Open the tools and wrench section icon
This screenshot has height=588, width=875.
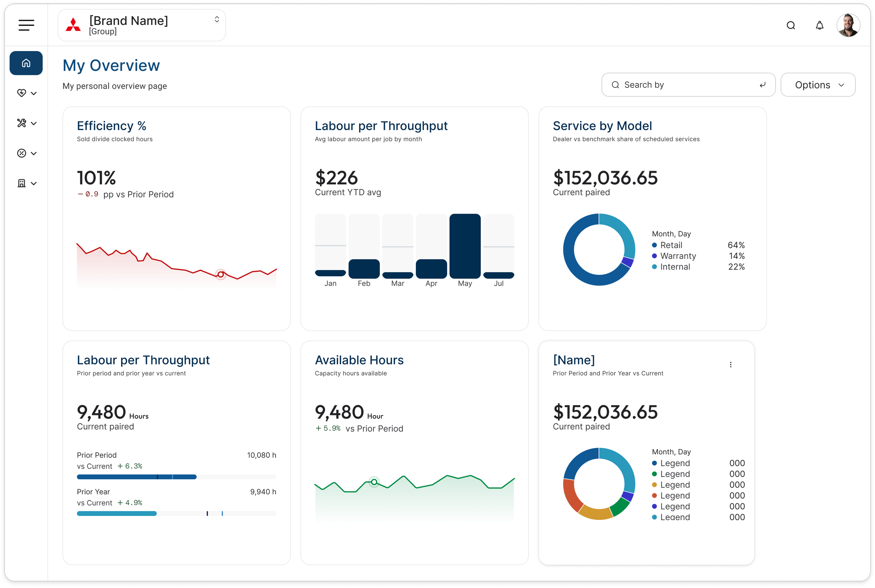click(x=22, y=123)
